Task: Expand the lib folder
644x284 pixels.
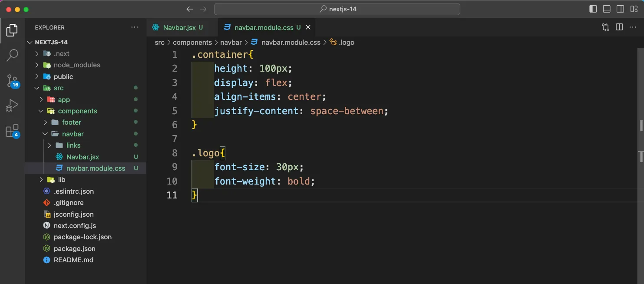Action: tap(86, 179)
